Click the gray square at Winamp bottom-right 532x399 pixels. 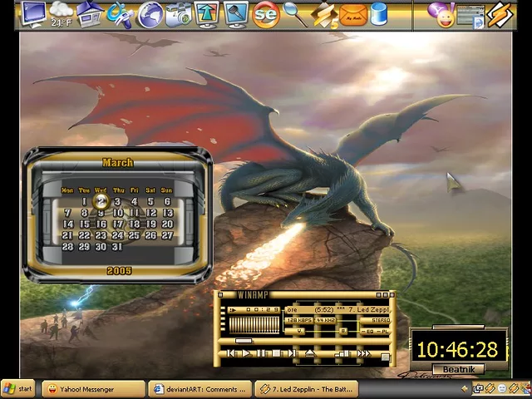coord(385,357)
